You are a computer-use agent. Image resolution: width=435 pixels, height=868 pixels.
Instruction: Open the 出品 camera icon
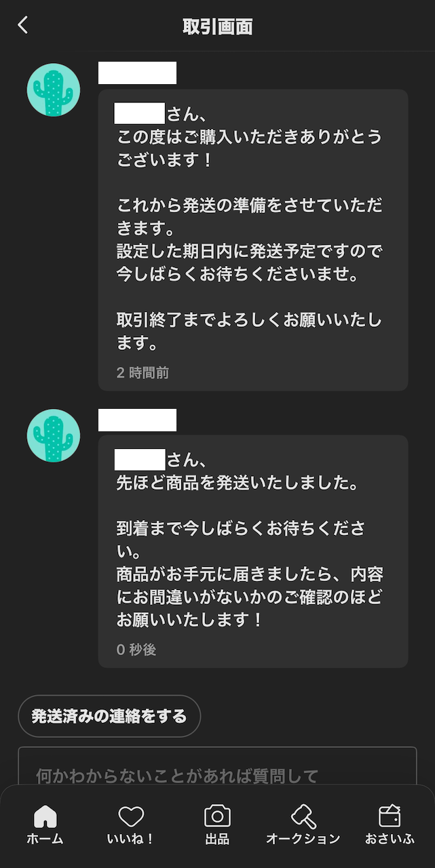tap(217, 816)
